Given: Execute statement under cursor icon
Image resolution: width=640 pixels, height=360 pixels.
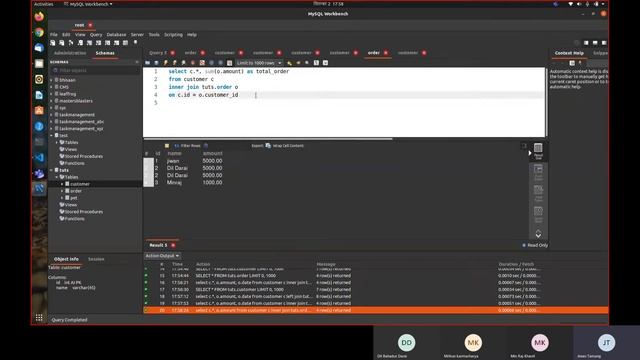Looking at the screenshot, I should click(174, 63).
